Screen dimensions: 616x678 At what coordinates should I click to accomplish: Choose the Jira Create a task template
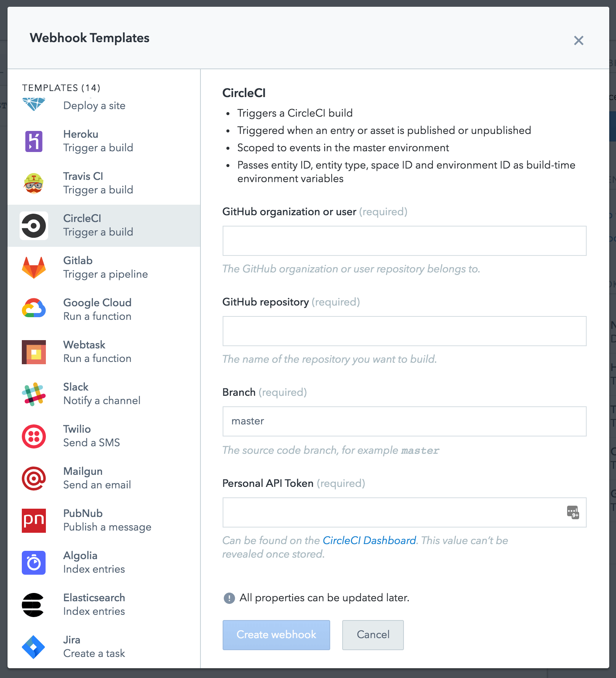pyautogui.click(x=94, y=647)
